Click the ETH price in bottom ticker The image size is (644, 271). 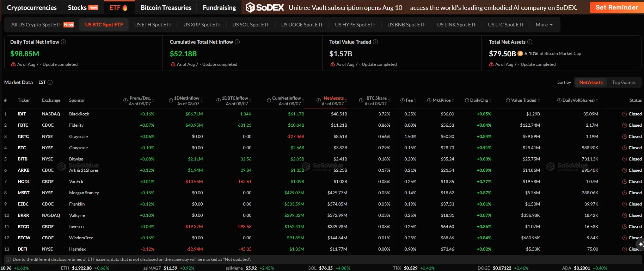tap(82, 268)
